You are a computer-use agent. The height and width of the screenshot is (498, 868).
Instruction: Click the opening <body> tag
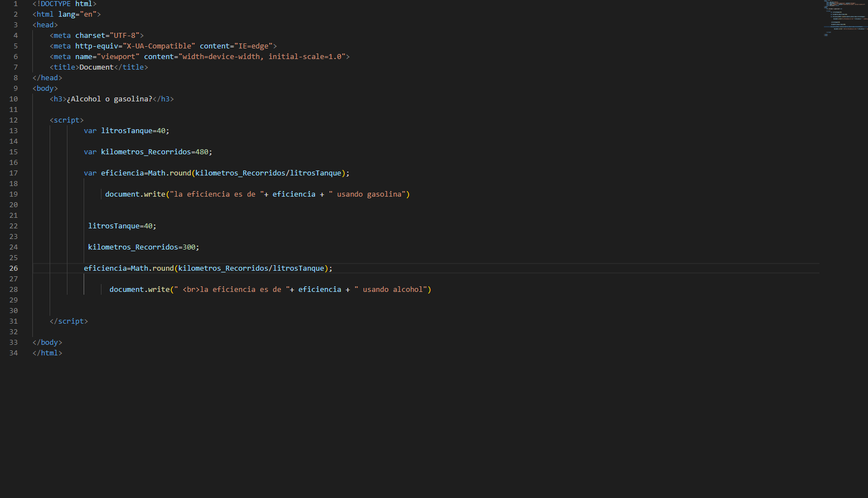tap(45, 89)
